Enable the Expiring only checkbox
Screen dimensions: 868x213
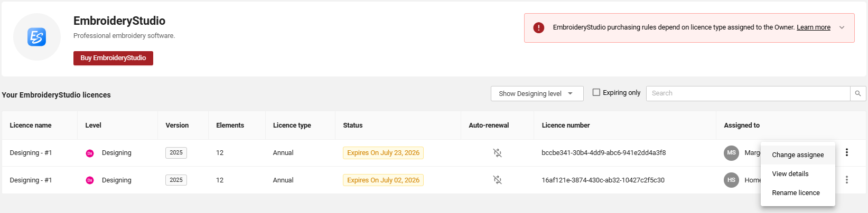tap(596, 92)
